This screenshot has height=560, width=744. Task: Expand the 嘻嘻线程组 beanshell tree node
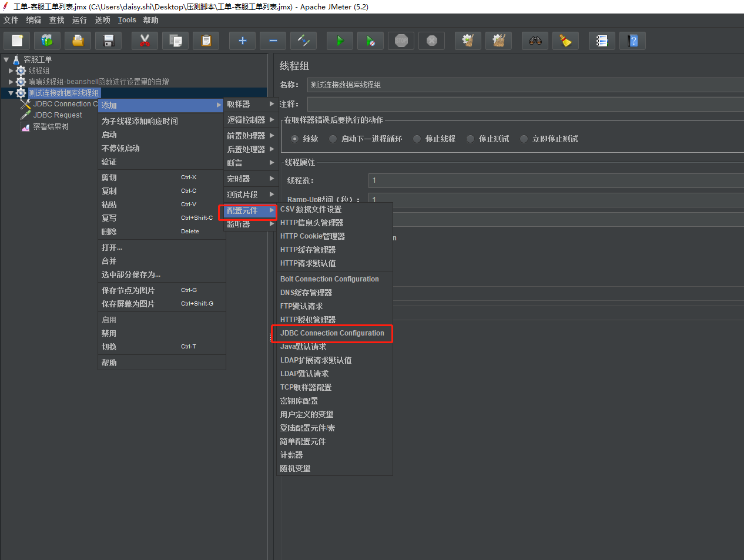[x=11, y=82]
